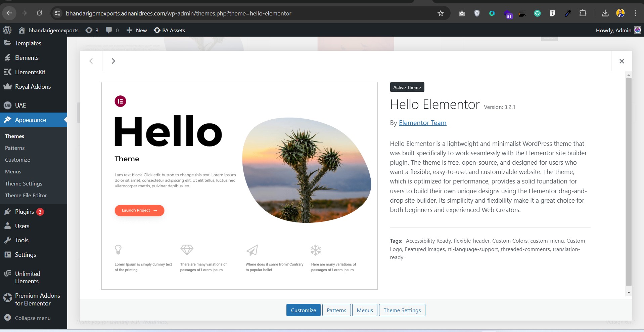Screen dimensions: 644x332
Task: Bookmark this page with the star icon
Action: pyautogui.click(x=441, y=13)
